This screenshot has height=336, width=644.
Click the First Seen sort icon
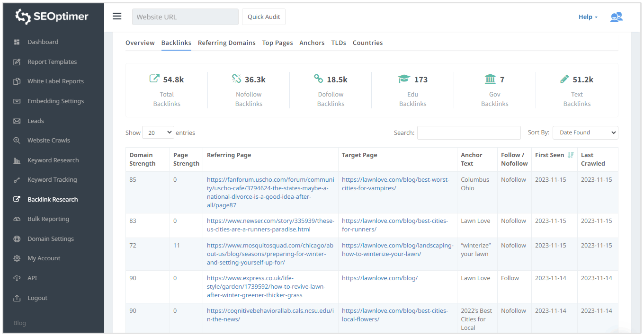[571, 155]
